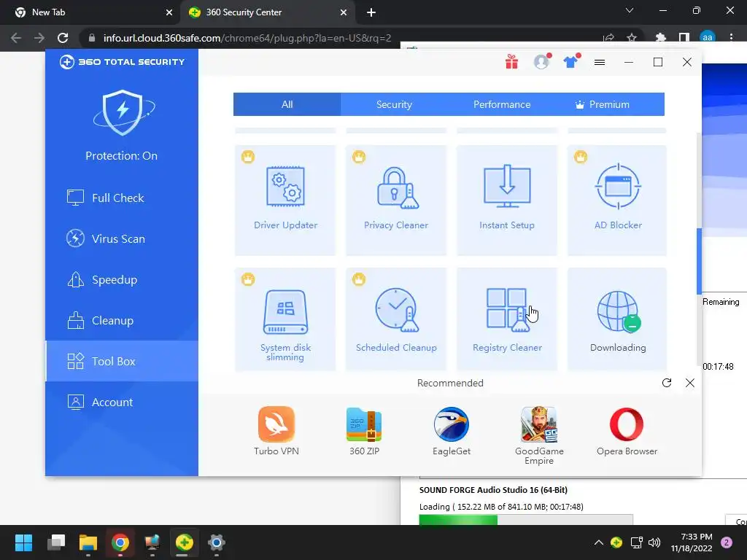Refresh the Recommended apps list

(667, 383)
